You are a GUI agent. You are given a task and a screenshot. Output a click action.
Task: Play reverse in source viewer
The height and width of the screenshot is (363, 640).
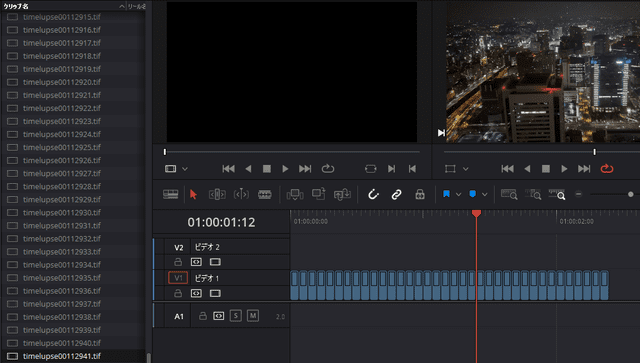click(248, 169)
